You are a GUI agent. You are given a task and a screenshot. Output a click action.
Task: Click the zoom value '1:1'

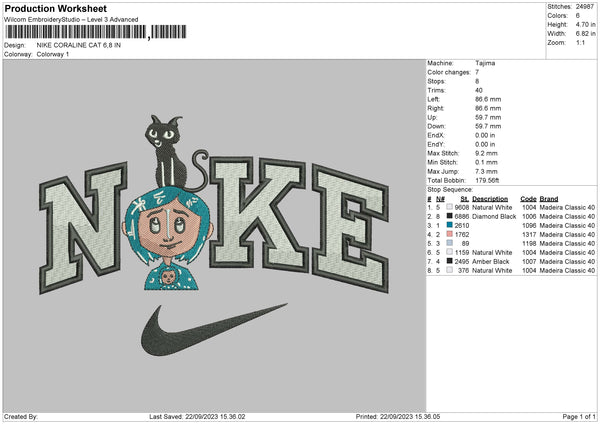pyautogui.click(x=580, y=42)
